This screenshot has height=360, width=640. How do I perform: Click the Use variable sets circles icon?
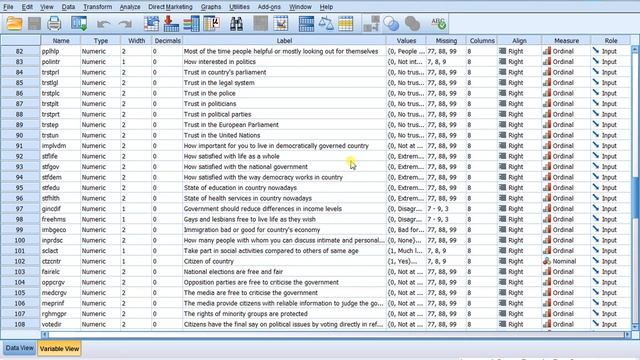tap(391, 24)
